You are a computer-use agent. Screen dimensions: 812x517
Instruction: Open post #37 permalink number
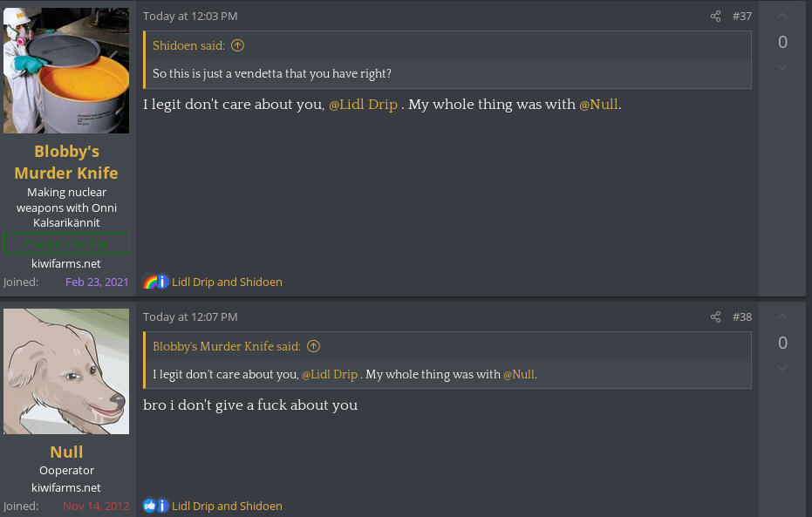point(741,17)
